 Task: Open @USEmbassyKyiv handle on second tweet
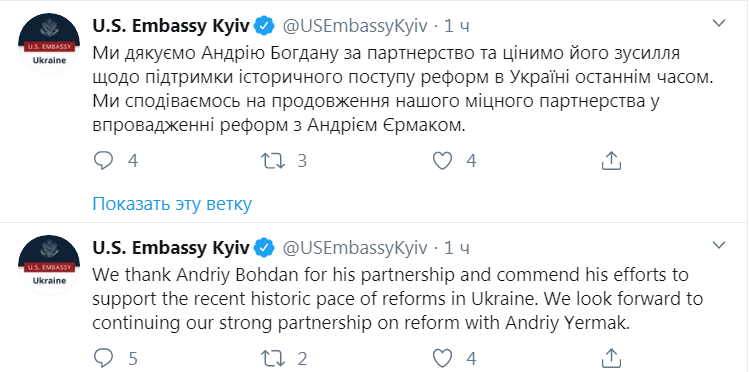(x=355, y=248)
